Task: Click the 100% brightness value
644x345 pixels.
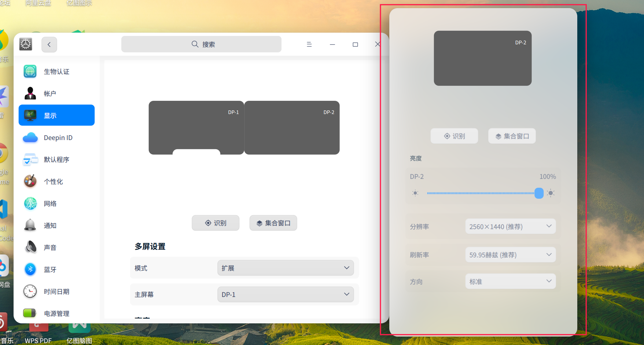Action: click(x=548, y=177)
